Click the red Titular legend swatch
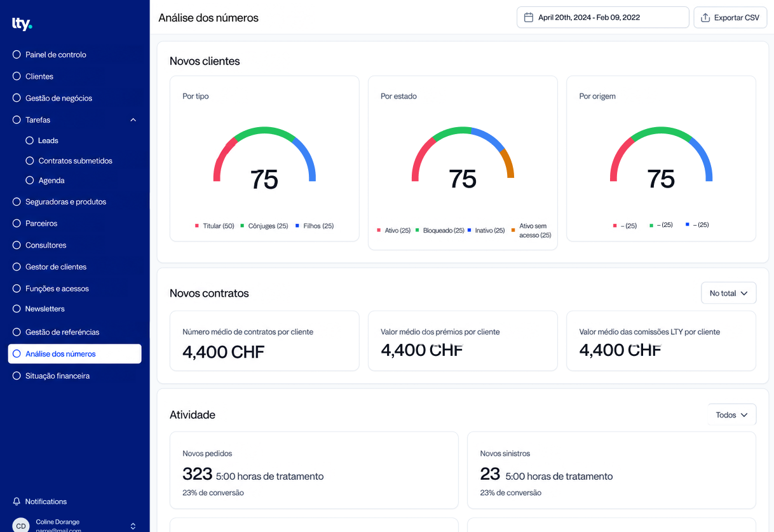The width and height of the screenshot is (774, 532). [197, 226]
